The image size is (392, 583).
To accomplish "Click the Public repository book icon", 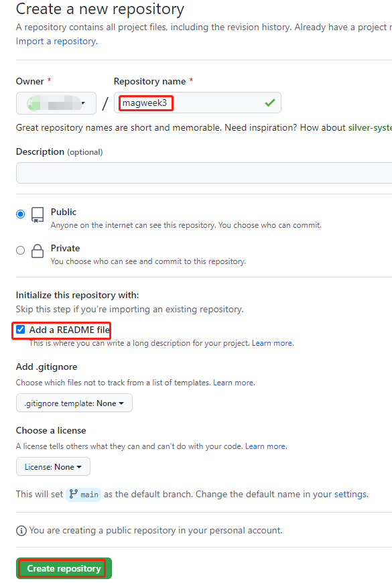I will [x=38, y=214].
